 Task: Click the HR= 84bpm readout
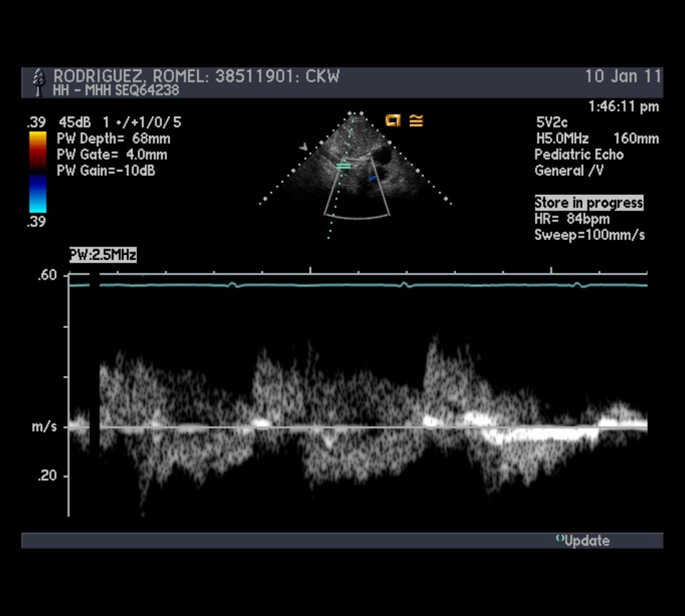573,219
